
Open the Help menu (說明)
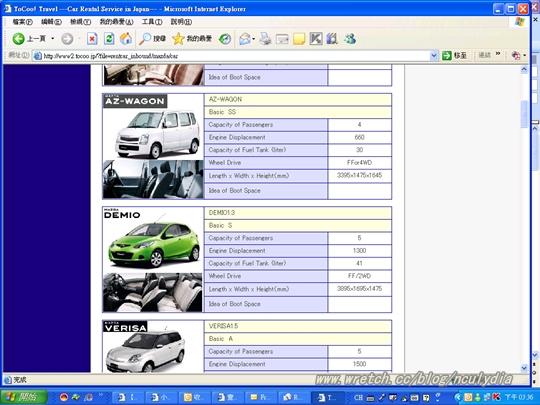click(x=181, y=22)
